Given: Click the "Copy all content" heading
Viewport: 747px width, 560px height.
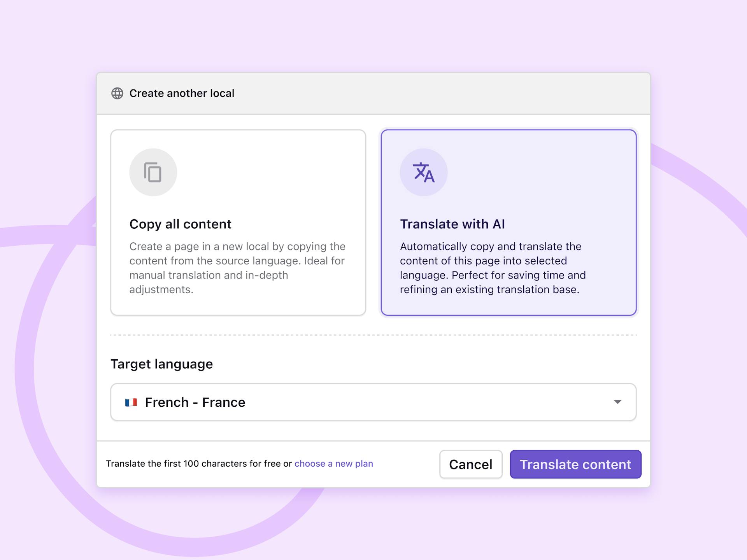Looking at the screenshot, I should tap(180, 224).
